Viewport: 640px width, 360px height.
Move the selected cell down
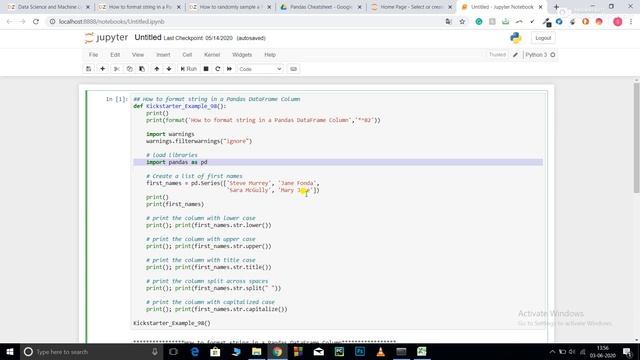point(169,69)
